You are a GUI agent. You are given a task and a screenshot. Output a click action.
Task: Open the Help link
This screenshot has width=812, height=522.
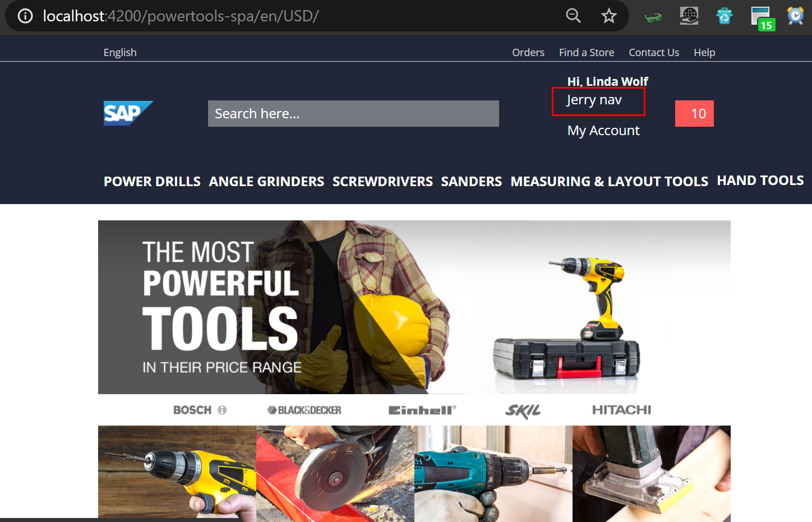(x=704, y=52)
